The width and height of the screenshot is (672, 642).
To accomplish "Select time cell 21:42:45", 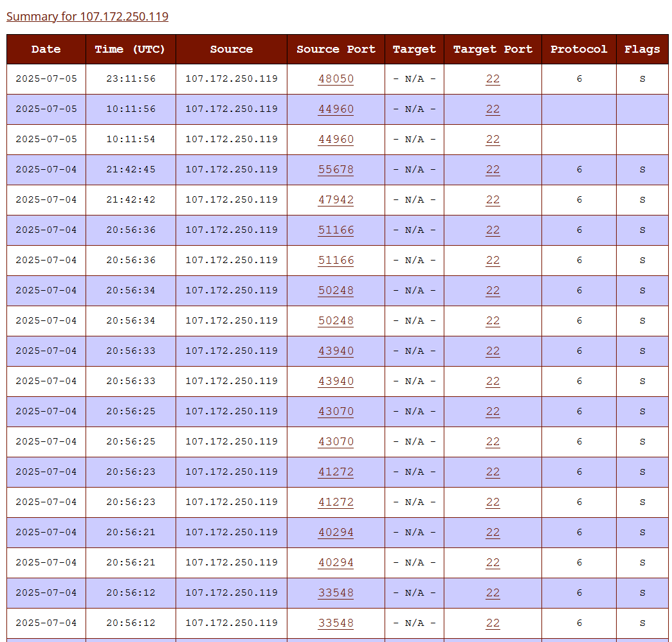I will point(131,169).
